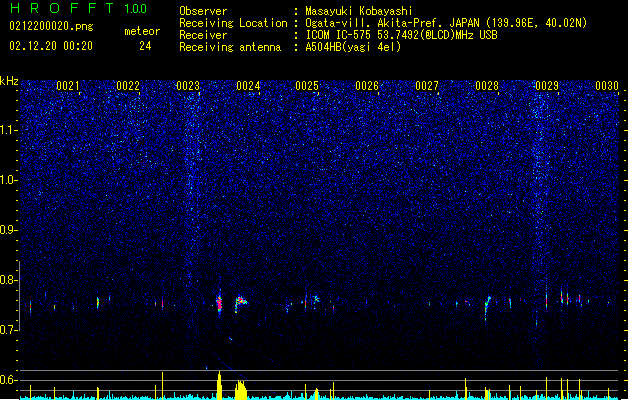This screenshot has width=629, height=400.
Task: Click the long vertical echo streak at 0028
Action: click(487, 307)
